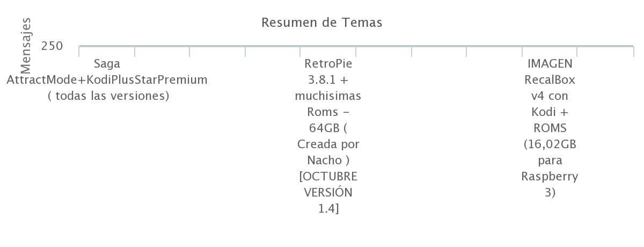This screenshot has height=247, width=644.
Task: Click 'Kodi +' in the RecalBox label
Action: (x=550, y=112)
